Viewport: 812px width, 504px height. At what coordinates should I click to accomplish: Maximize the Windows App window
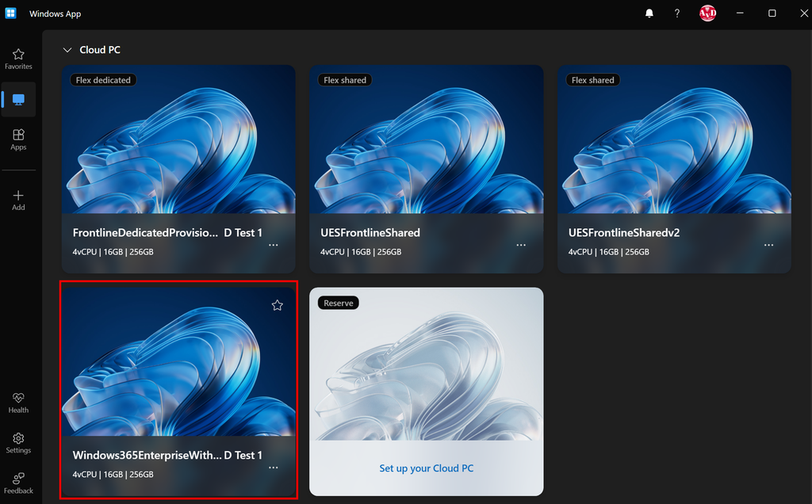[x=772, y=13]
